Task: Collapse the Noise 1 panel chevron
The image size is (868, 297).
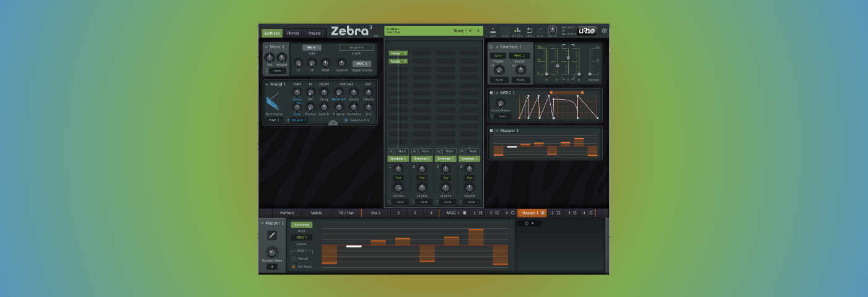Action: tap(266, 47)
